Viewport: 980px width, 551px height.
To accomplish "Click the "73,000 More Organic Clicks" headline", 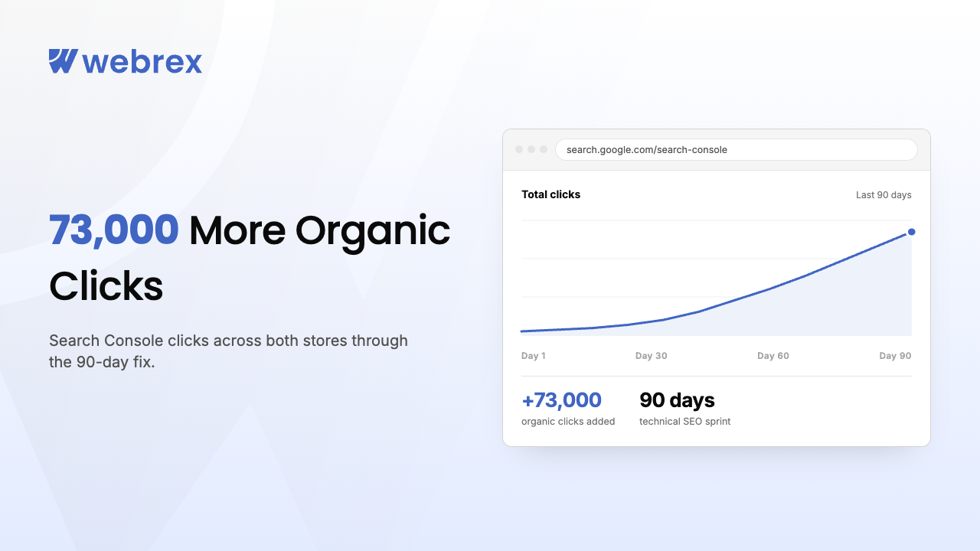I will (x=250, y=258).
